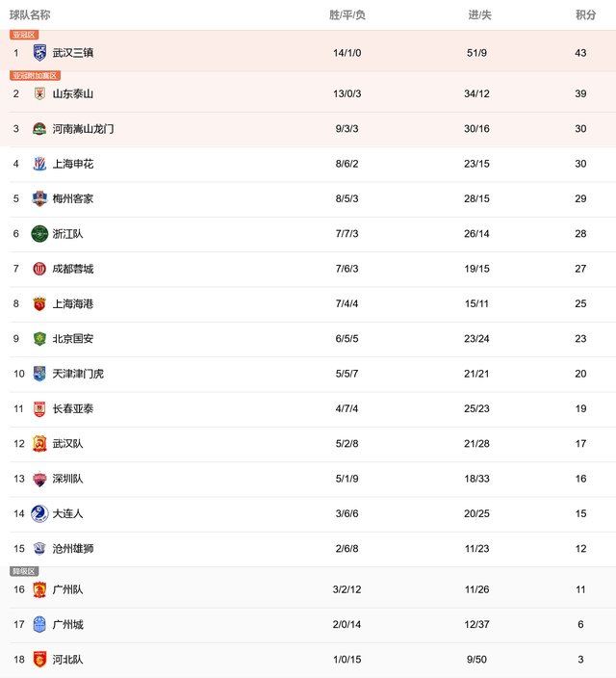Click the 武汉三镇 team logo
This screenshot has height=678, width=616.
39,53
